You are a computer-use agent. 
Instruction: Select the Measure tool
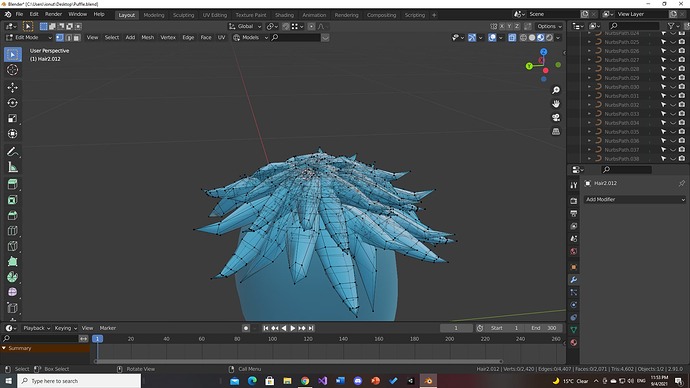(12, 167)
